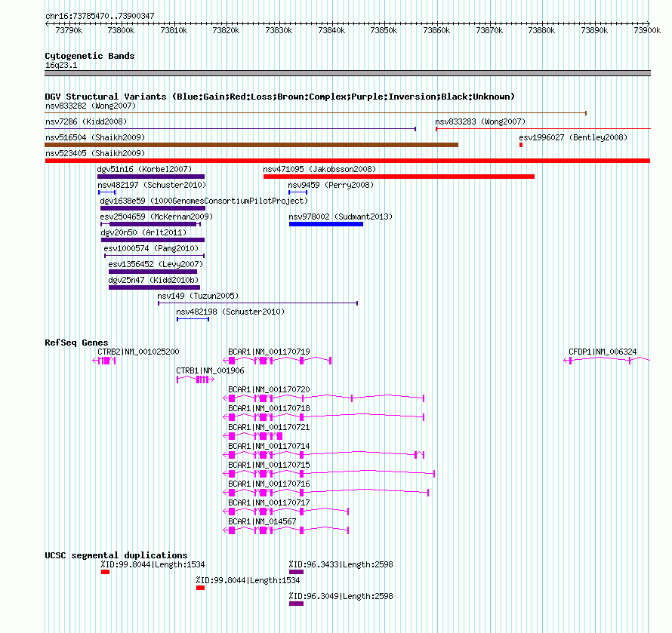Select the nsv149 (Tuzun2005) variant line
Image resolution: width=672 pixels, height=633 pixels.
(x=258, y=303)
